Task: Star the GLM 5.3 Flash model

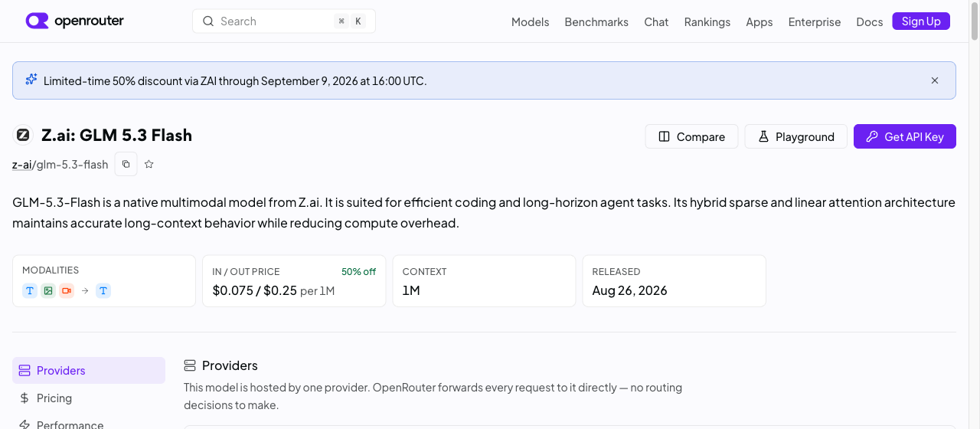Action: click(149, 164)
